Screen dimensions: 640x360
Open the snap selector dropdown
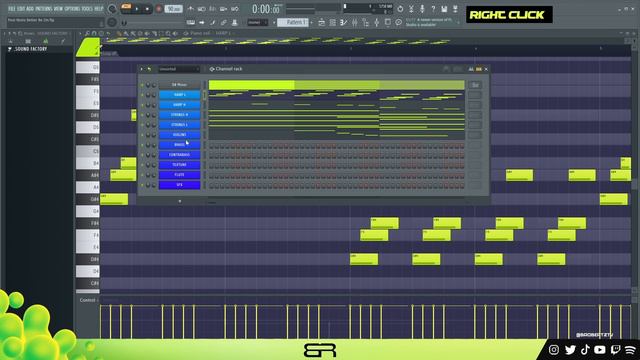point(258,22)
